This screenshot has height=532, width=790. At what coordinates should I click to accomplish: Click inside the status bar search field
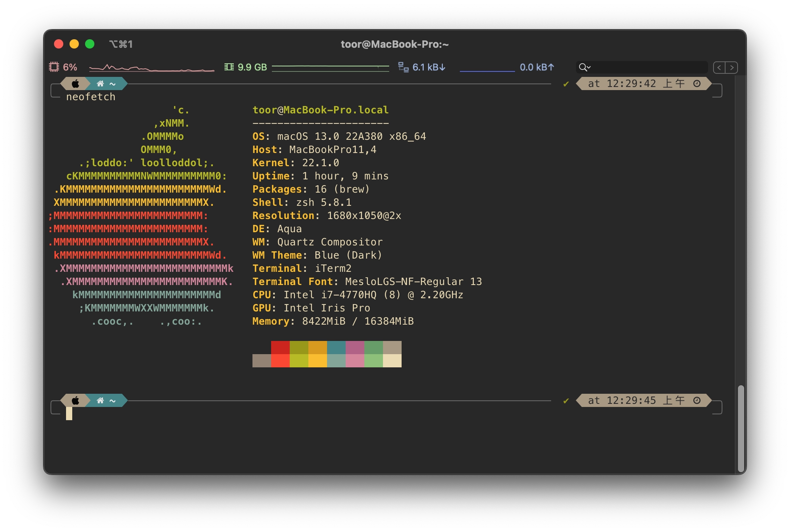click(x=642, y=67)
